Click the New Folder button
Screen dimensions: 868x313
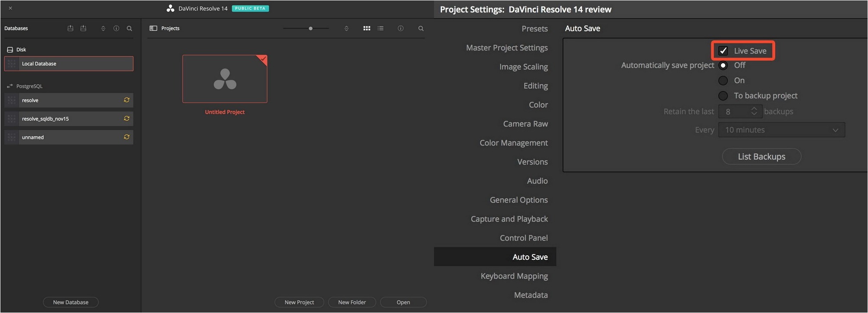point(352,302)
